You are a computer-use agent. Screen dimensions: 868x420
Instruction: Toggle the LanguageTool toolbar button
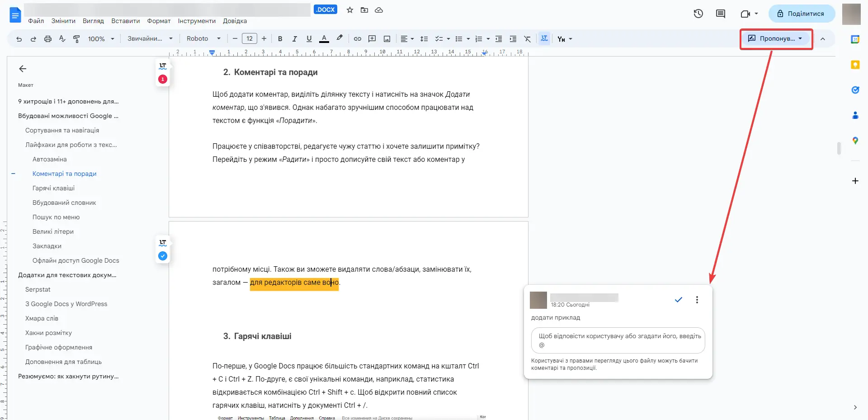tap(544, 39)
